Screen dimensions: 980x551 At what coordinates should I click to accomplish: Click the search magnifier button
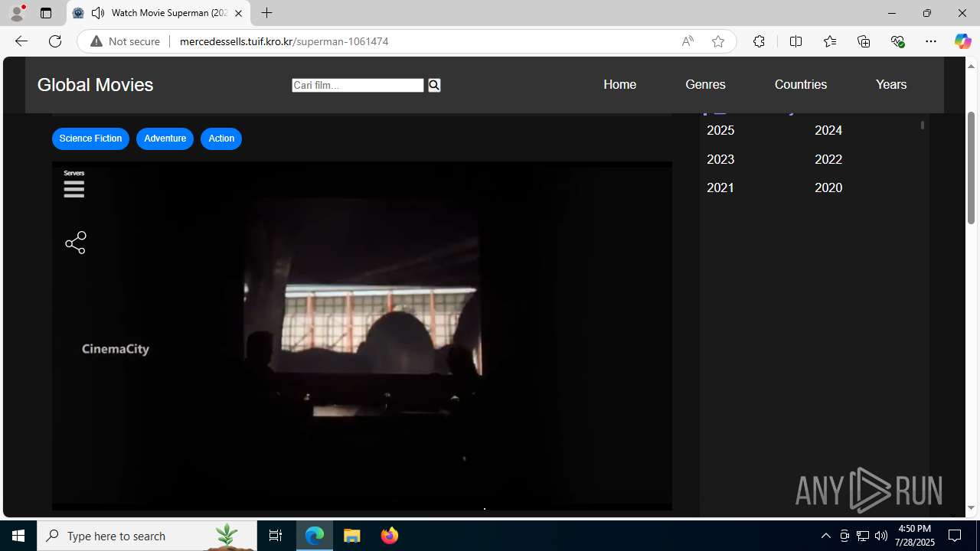[x=434, y=85]
